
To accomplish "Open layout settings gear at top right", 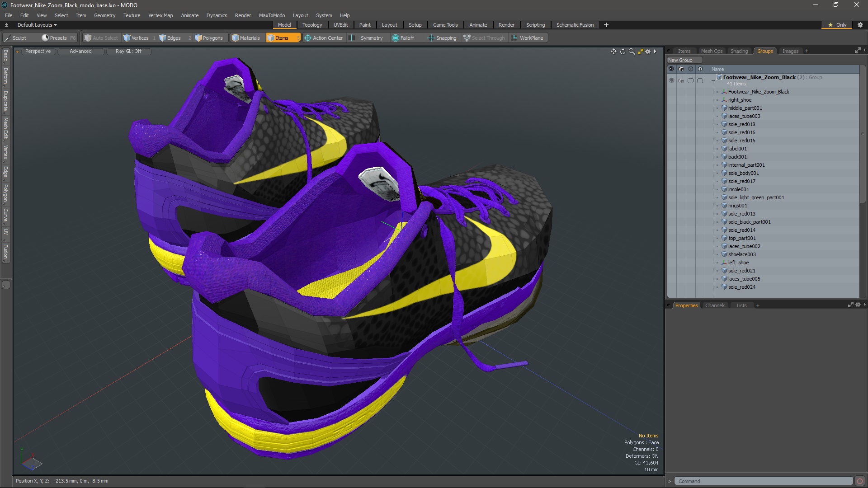I will click(860, 25).
